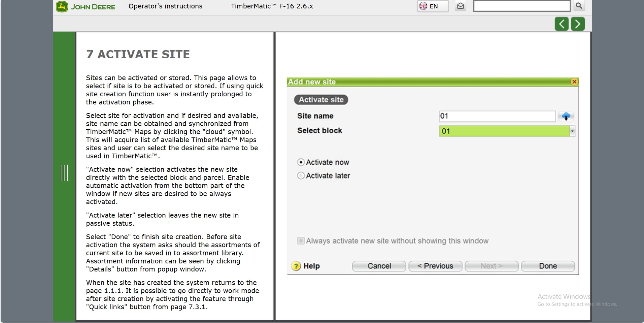Click the envelope feedback icon
This screenshot has width=644, height=323.
click(461, 6)
